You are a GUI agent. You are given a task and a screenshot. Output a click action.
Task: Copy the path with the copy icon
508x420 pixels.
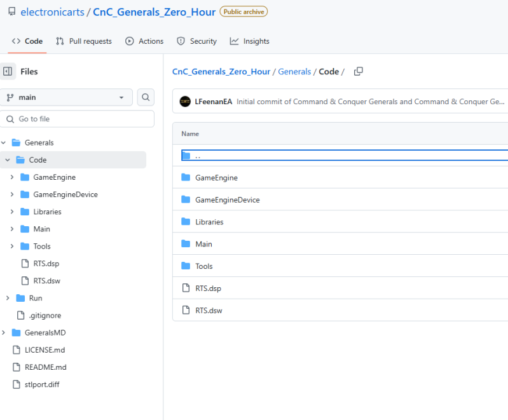pos(359,71)
